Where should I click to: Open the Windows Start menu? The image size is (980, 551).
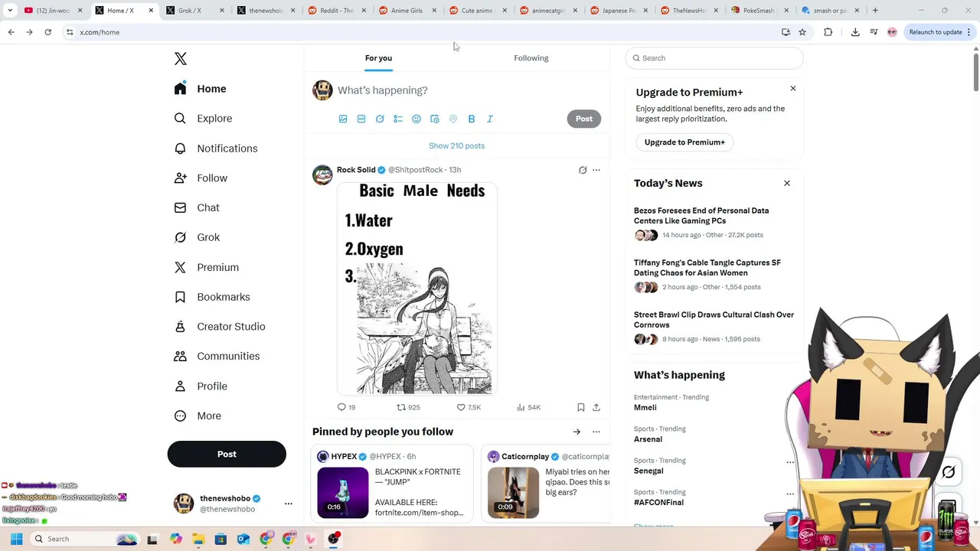(x=16, y=539)
